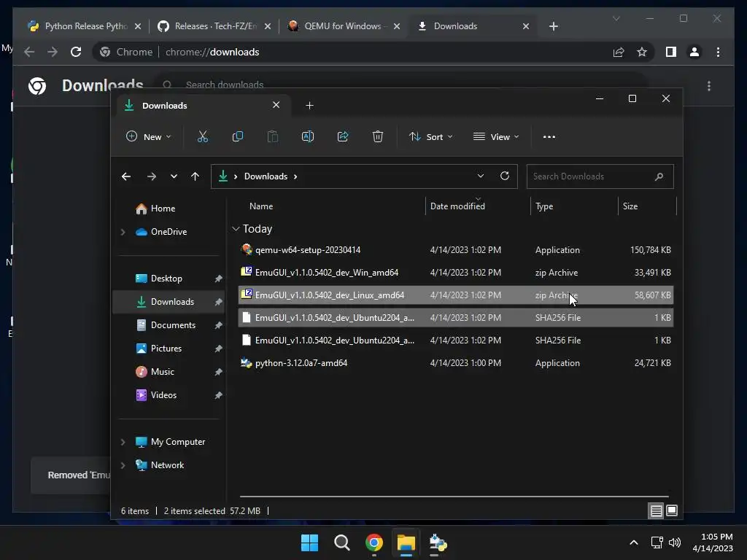Click the Cut scissors icon in Explorer toolbar
Image resolution: width=747 pixels, height=560 pixels.
(203, 136)
